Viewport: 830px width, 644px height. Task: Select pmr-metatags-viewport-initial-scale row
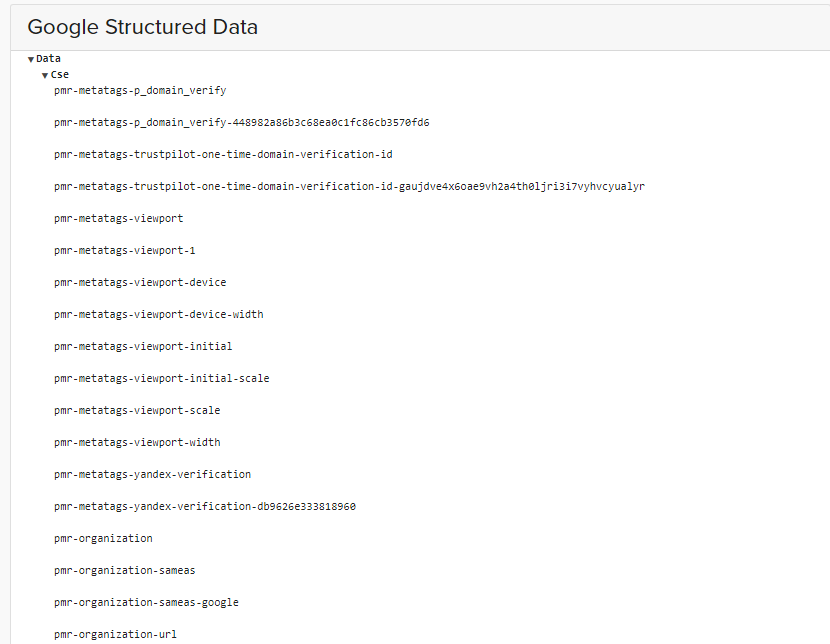[x=161, y=378]
